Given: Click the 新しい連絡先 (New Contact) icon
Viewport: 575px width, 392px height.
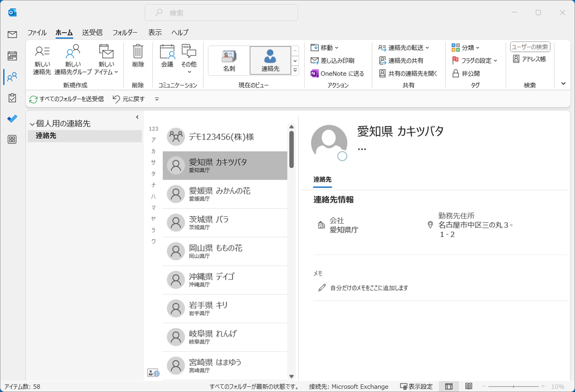Looking at the screenshot, I should [42, 52].
